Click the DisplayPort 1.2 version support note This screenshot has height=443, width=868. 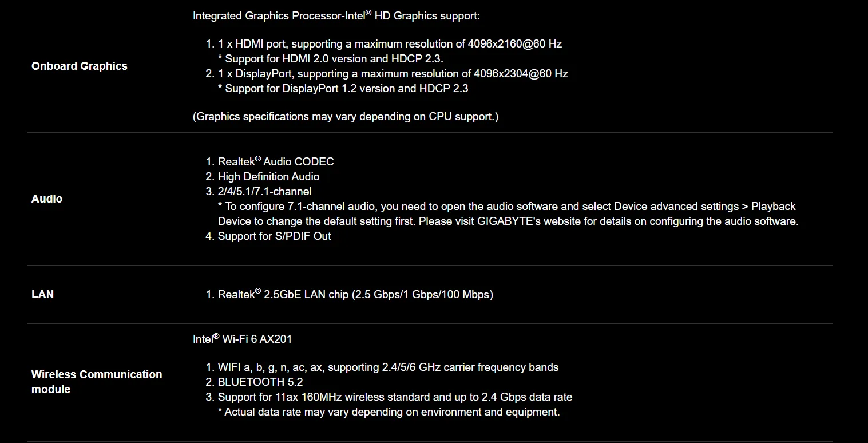point(343,88)
